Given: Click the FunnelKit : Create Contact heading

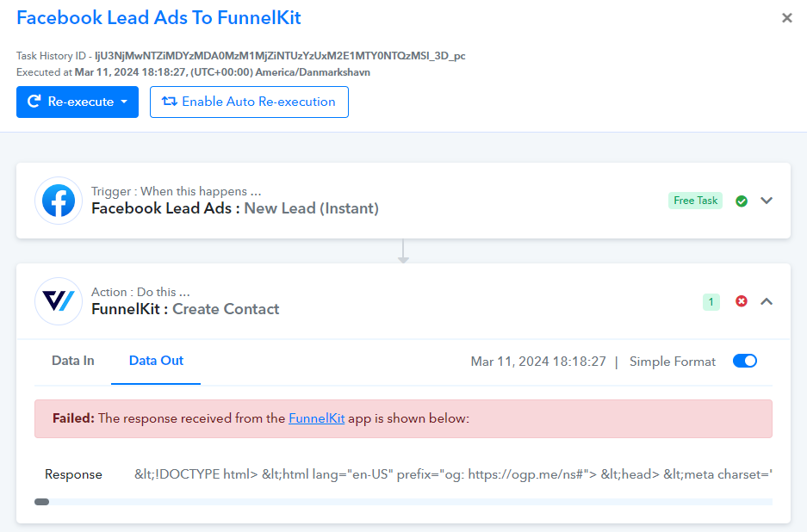Looking at the screenshot, I should click(x=185, y=309).
